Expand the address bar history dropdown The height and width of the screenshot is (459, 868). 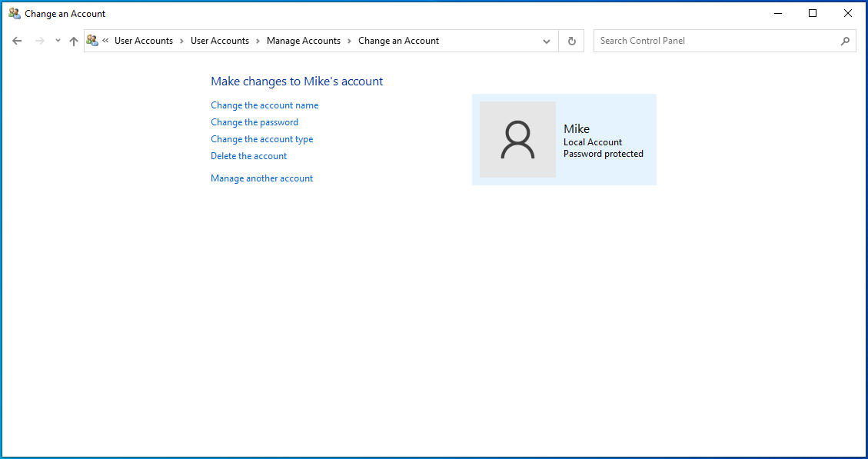[x=547, y=41]
